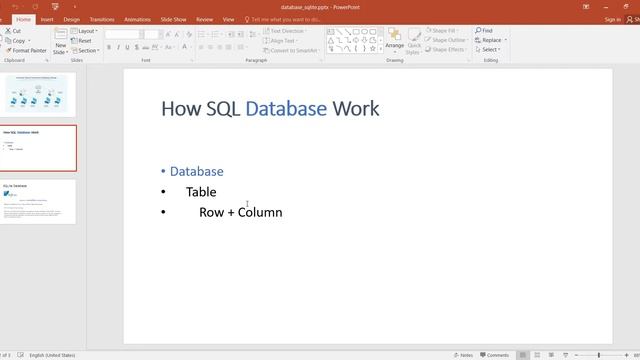
Task: Click the Text Shadow S icon
Action: pos(137,47)
